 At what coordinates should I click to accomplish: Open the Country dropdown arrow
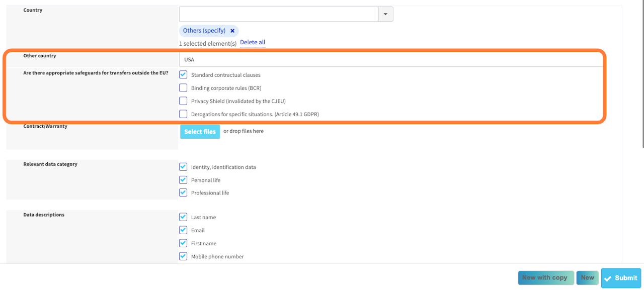coord(385,14)
